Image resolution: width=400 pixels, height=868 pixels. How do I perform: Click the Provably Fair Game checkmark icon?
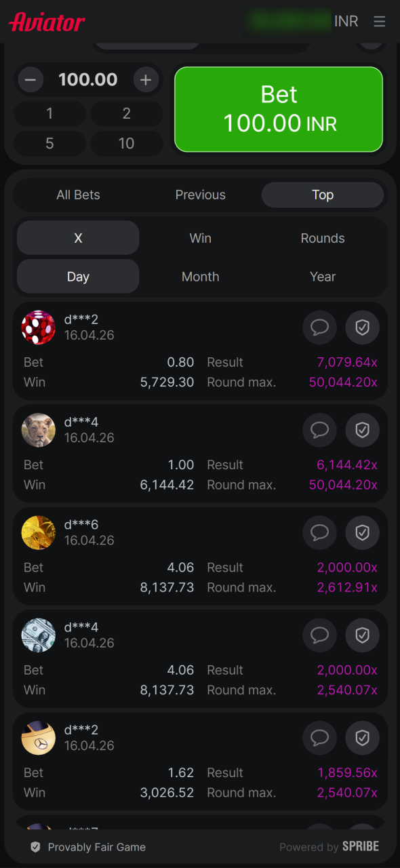pos(35,846)
